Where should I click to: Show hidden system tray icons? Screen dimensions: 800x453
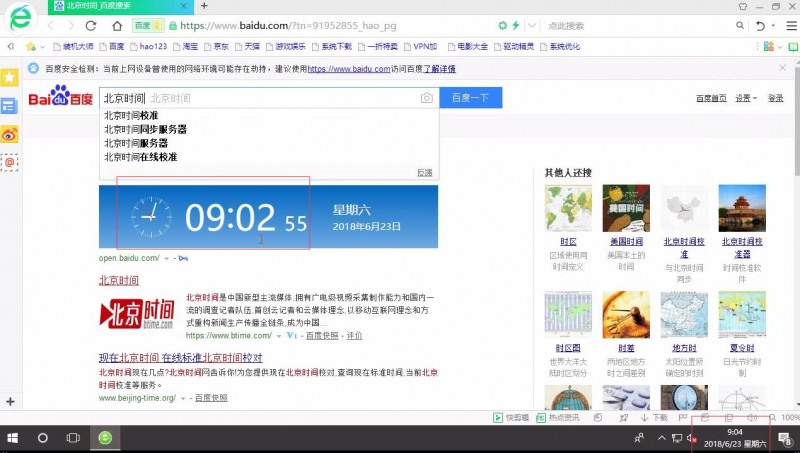tap(661, 438)
